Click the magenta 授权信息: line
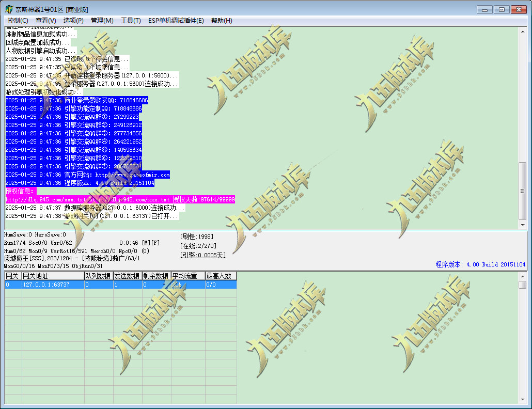Screen dimensions: 532x409 click(20, 191)
